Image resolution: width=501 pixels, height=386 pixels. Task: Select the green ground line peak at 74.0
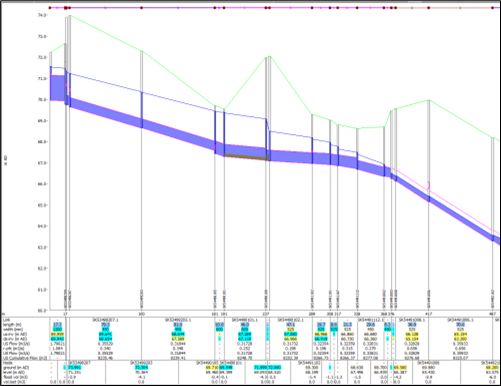pyautogui.click(x=69, y=15)
